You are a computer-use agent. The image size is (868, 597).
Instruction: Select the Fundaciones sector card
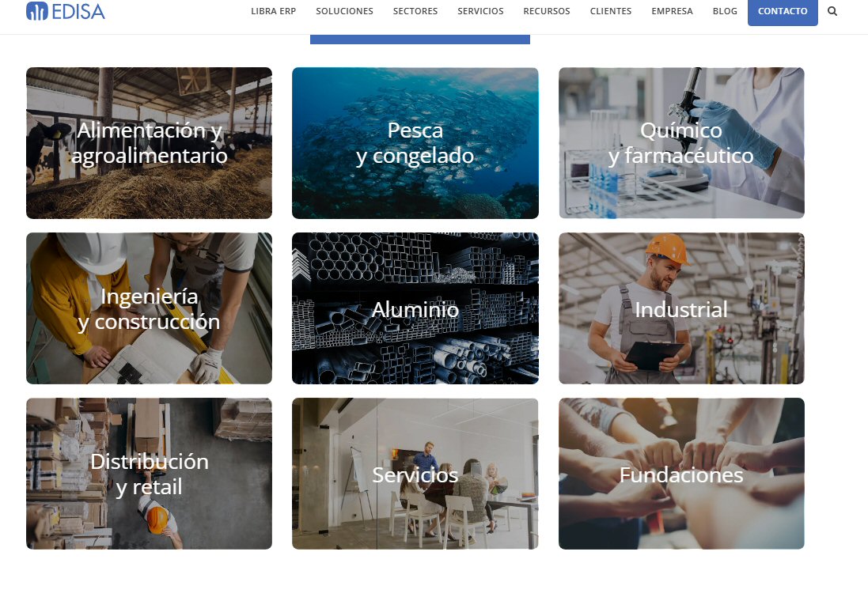pos(681,474)
